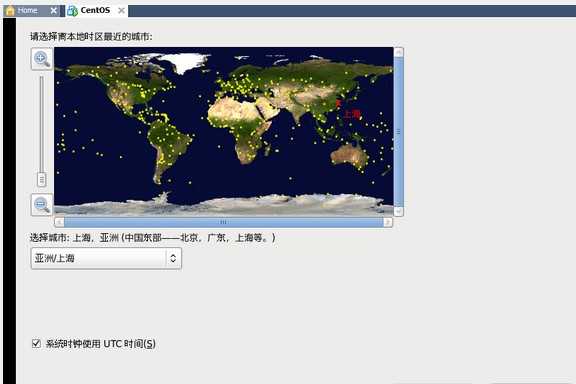The width and height of the screenshot is (576, 384).
Task: Click map scroll left arrow
Action: [x=59, y=222]
